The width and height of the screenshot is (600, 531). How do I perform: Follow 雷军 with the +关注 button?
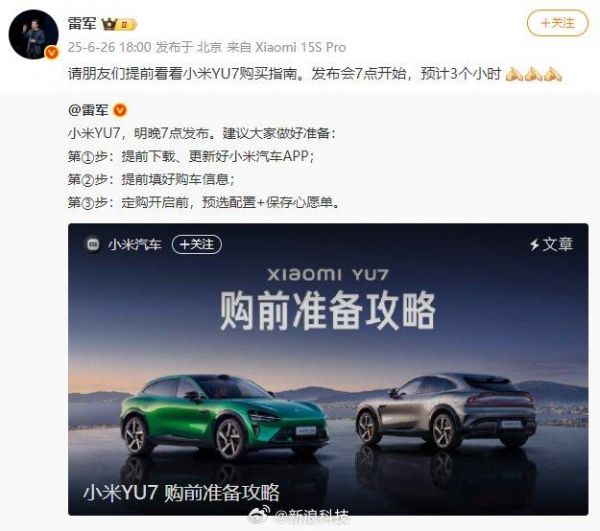coord(557,23)
